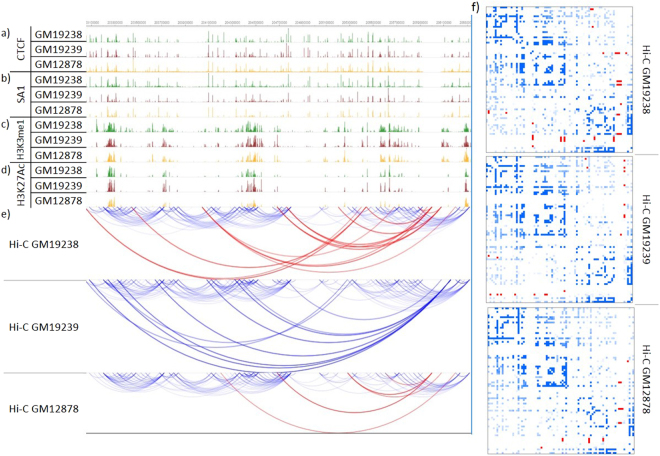Click GM12878 label in the H3K3me1 group
This screenshot has height=456, width=660.
(59, 155)
